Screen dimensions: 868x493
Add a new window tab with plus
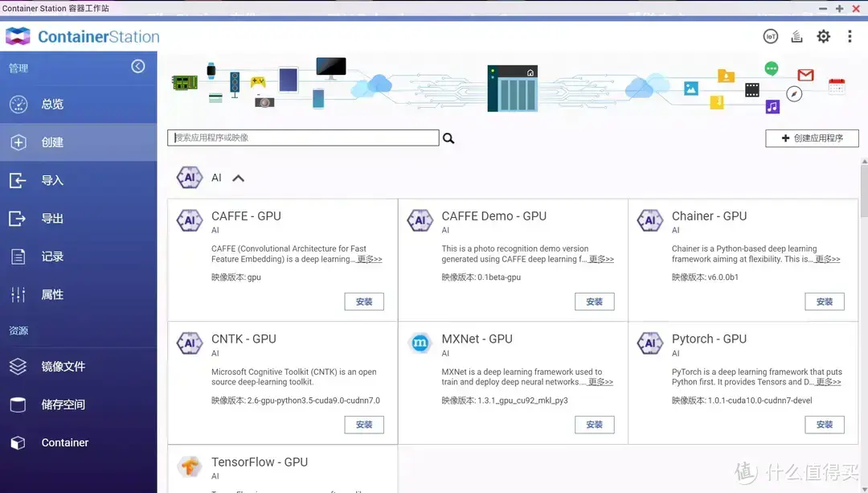pos(839,8)
